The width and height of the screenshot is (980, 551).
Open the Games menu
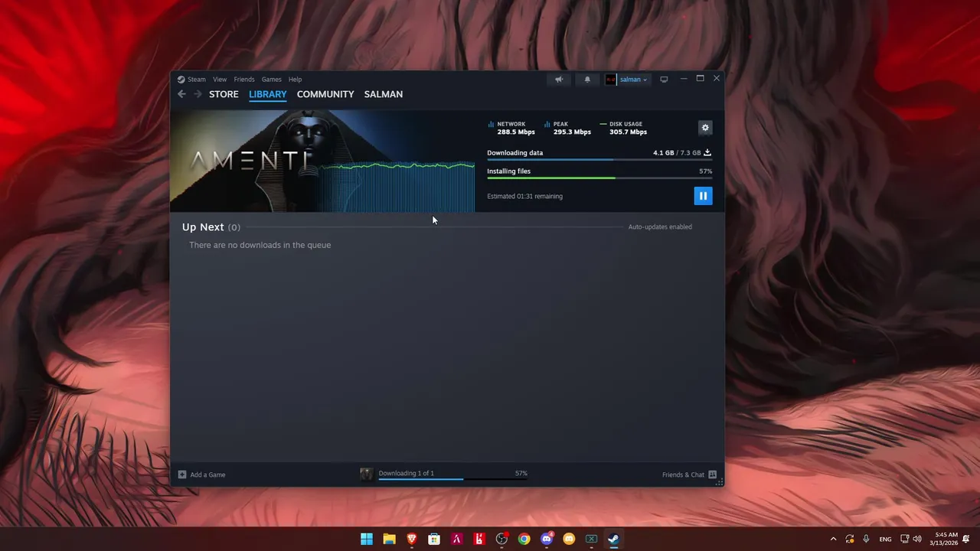(x=272, y=80)
